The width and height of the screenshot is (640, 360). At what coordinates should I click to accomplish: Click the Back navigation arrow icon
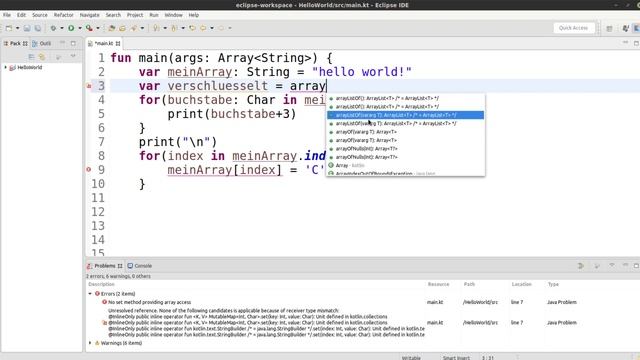point(203,28)
